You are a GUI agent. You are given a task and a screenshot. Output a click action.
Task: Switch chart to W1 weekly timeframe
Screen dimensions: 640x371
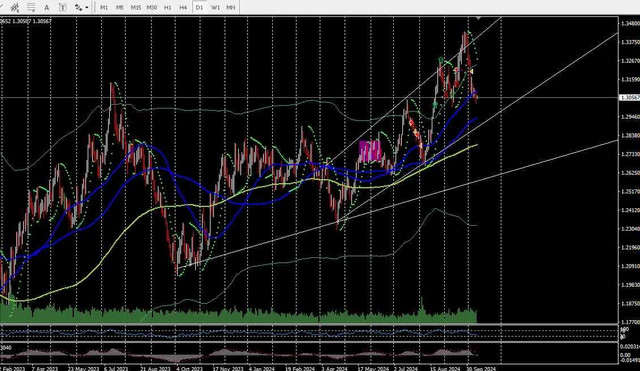215,7
